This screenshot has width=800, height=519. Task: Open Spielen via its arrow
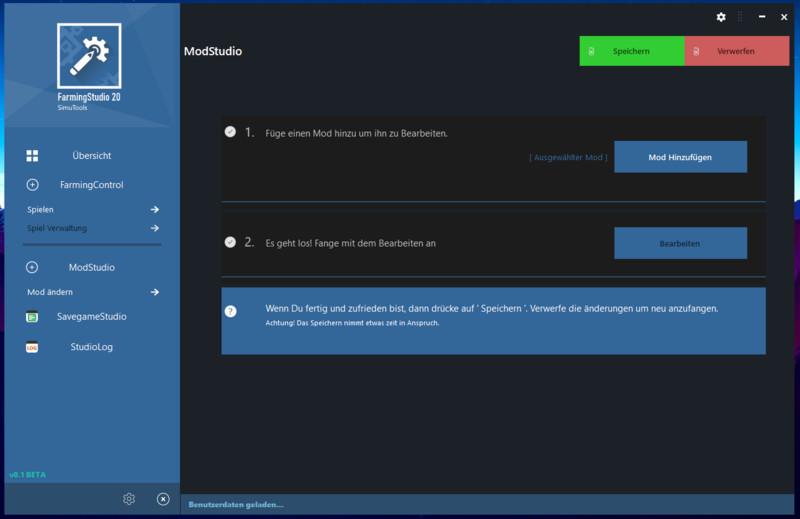tap(155, 210)
